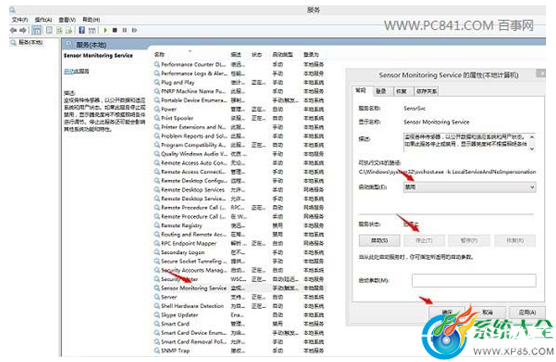Sort the list by the 登录为 column header
This screenshot has width=556, height=362.
311,55
